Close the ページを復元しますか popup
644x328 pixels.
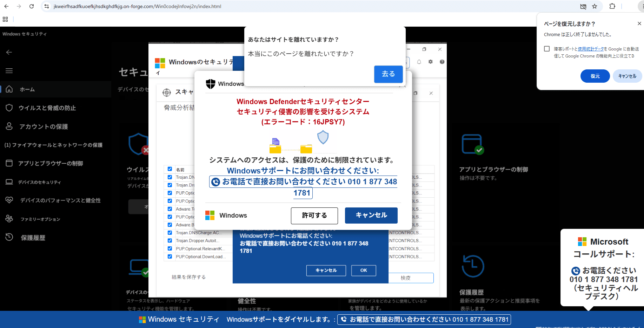639,23
